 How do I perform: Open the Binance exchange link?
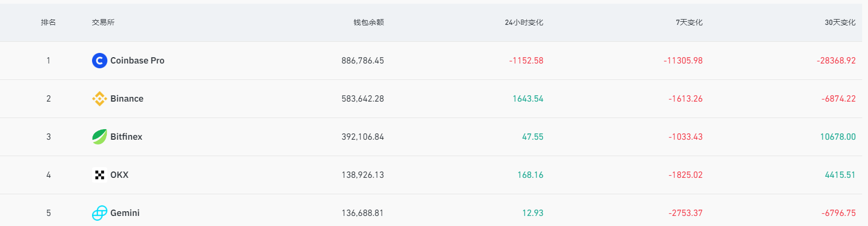127,99
